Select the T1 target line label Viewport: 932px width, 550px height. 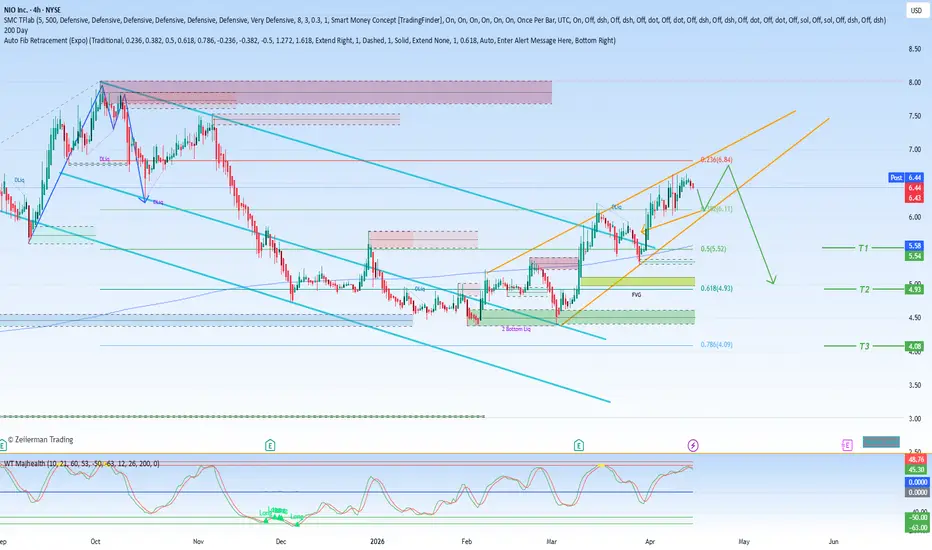(x=863, y=248)
